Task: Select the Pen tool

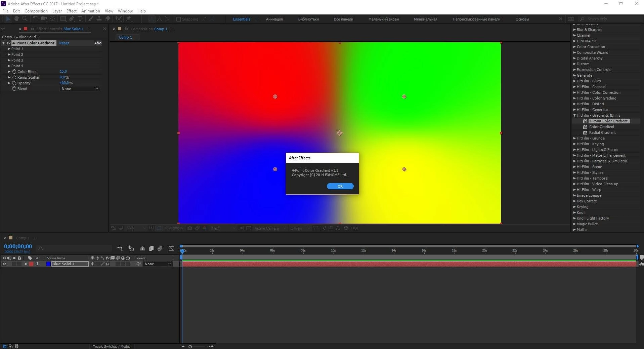Action: [71, 19]
